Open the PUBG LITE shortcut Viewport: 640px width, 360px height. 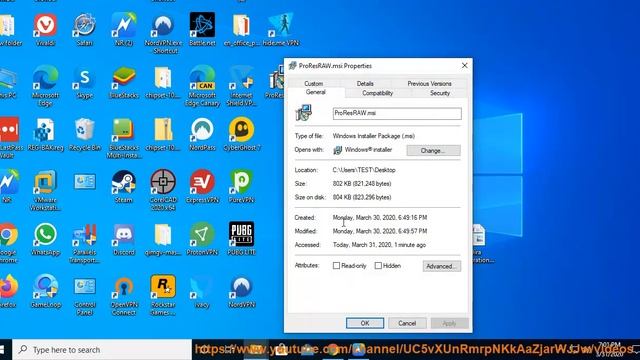tap(241, 240)
